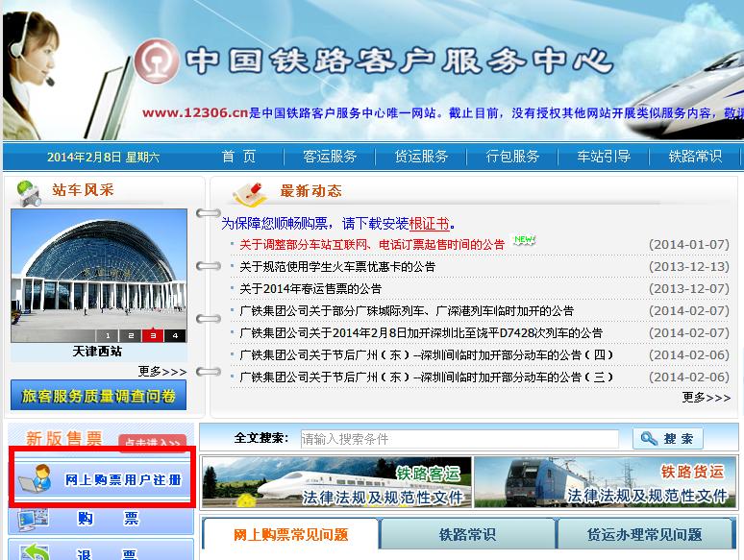This screenshot has width=744, height=560.
Task: Show slide 1 of the station slideshow
Action: click(108, 336)
